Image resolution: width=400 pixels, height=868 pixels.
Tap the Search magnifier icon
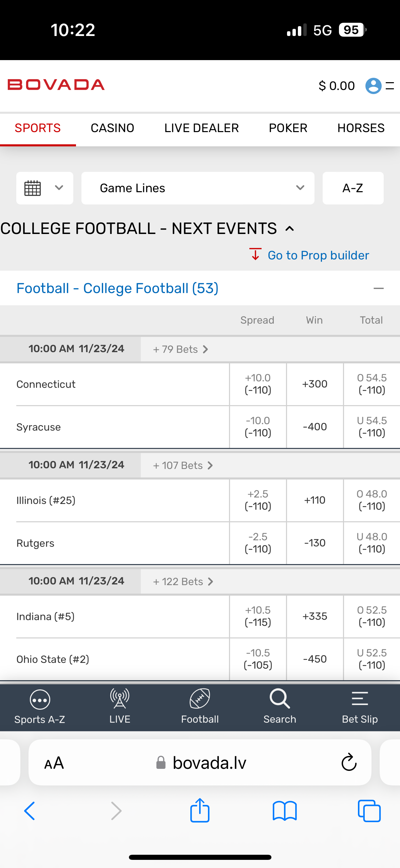coord(280,699)
